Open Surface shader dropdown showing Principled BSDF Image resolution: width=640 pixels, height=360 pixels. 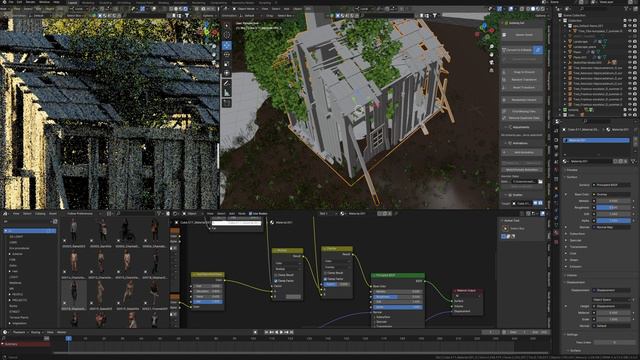[612, 185]
